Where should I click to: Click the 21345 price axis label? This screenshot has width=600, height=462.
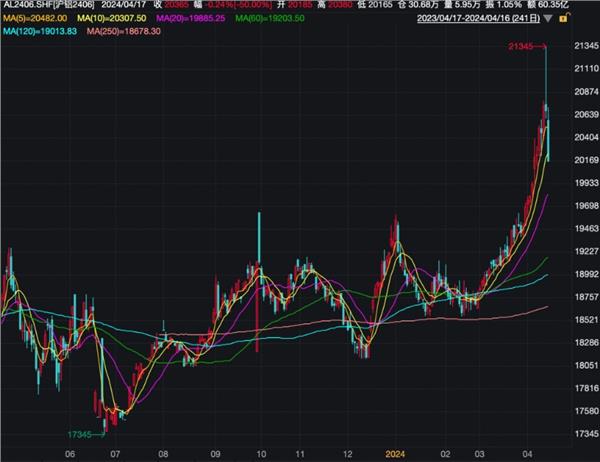[x=578, y=46]
